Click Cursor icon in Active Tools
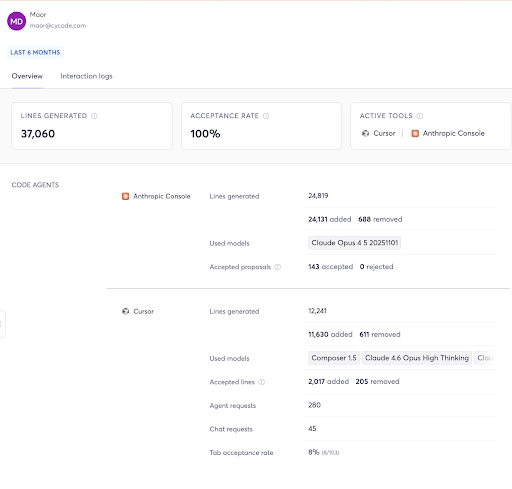The width and height of the screenshot is (512, 489). [x=365, y=133]
